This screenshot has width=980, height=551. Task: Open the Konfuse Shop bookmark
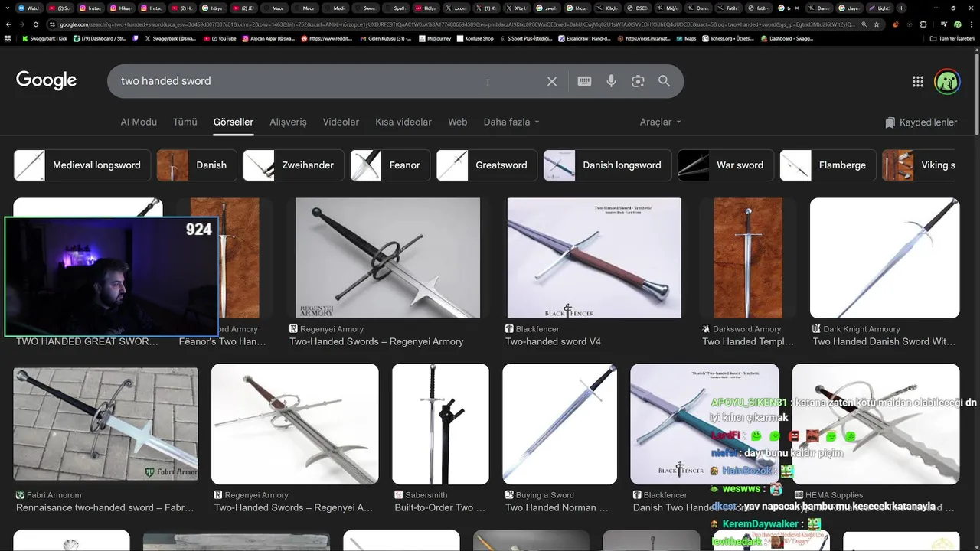point(475,38)
